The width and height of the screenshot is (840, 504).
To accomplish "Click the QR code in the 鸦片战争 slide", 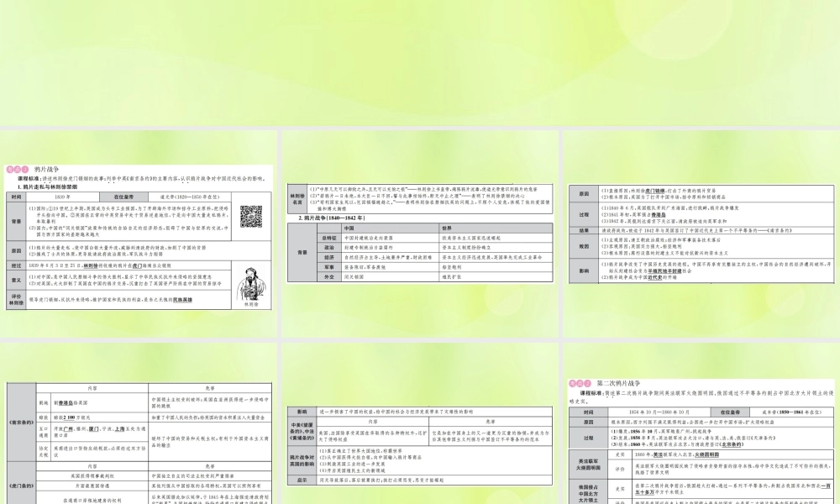I will 252,216.
